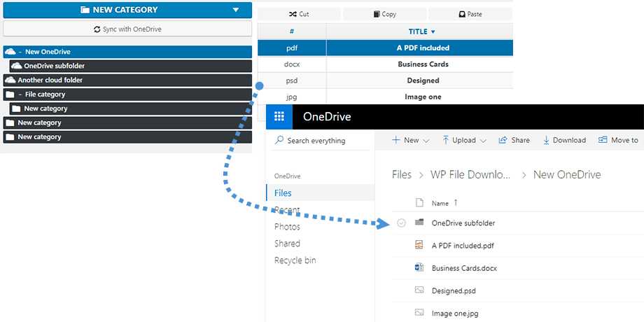The width and height of the screenshot is (644, 322).
Task: Click the Designed.psd image icon
Action: 419,290
